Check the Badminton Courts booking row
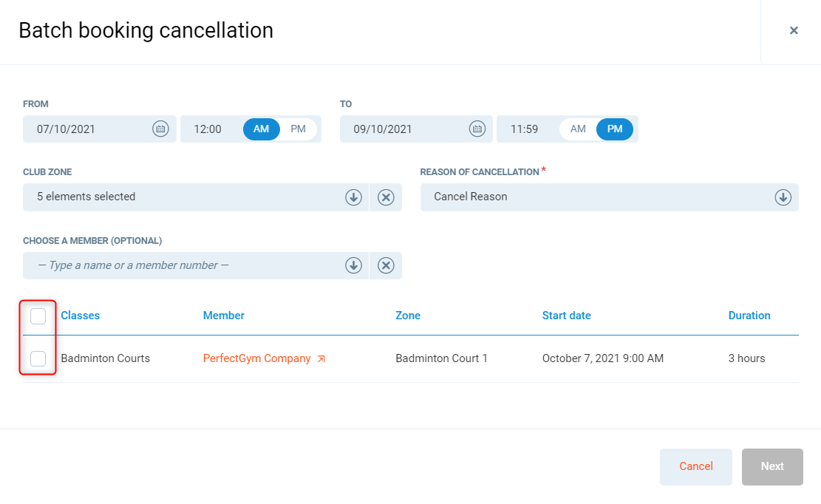The height and width of the screenshot is (504, 821). point(38,358)
